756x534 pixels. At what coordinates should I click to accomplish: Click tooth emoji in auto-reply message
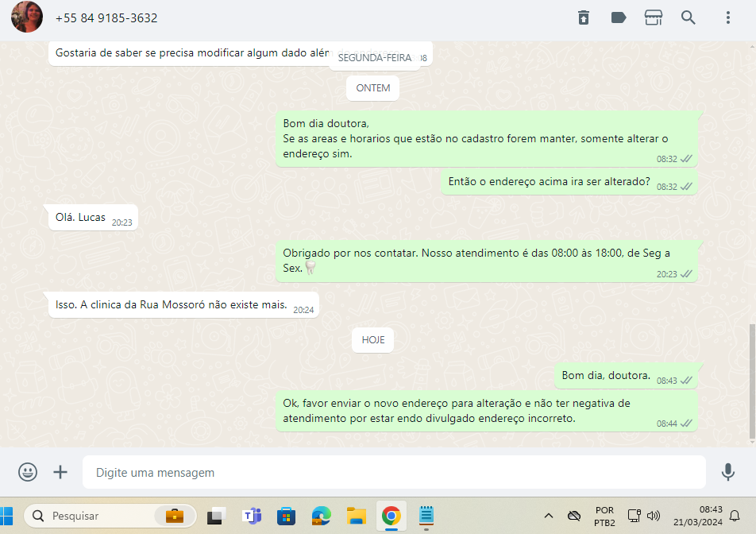[x=310, y=268]
